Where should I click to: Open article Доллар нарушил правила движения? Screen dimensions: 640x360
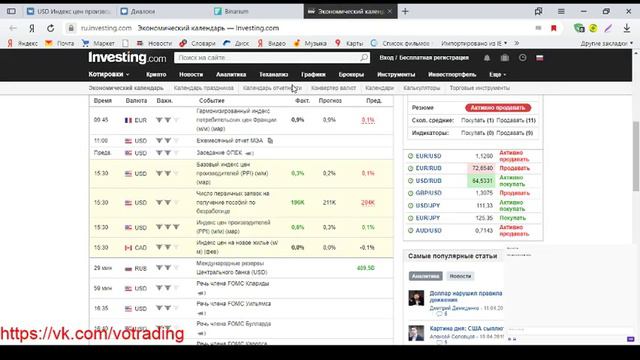coord(466,296)
